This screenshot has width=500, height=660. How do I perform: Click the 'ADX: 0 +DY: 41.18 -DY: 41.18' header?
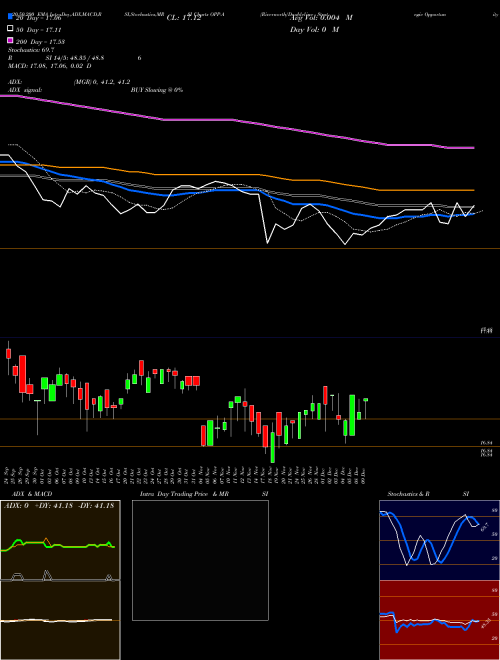(59, 506)
